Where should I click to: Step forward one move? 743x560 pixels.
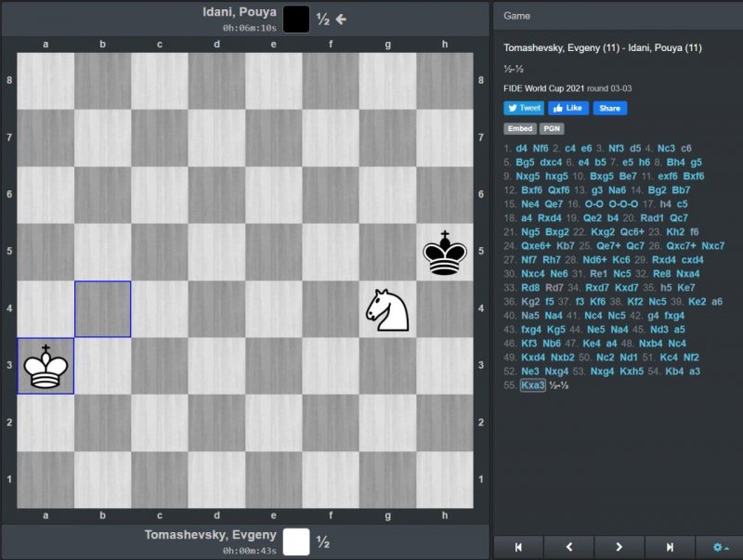[619, 547]
